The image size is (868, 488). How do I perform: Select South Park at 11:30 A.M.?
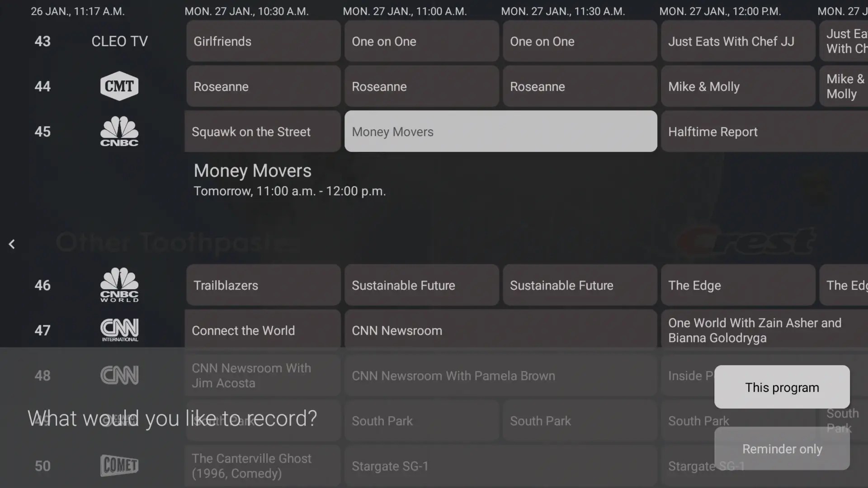click(x=580, y=421)
